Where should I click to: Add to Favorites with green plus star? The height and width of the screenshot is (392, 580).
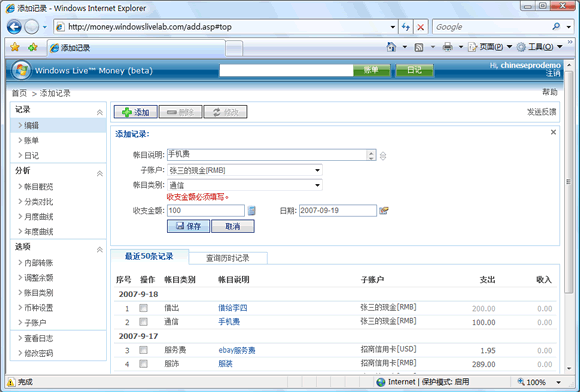point(33,47)
